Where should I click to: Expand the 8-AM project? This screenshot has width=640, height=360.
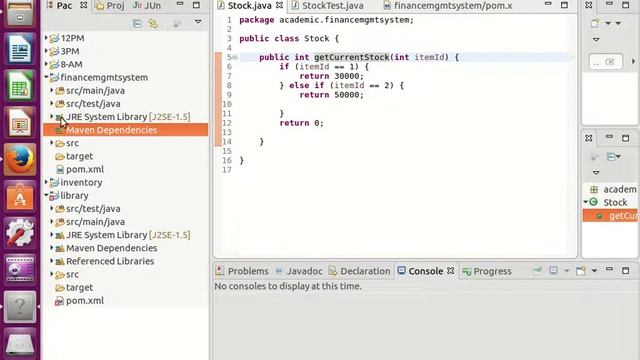coord(46,64)
